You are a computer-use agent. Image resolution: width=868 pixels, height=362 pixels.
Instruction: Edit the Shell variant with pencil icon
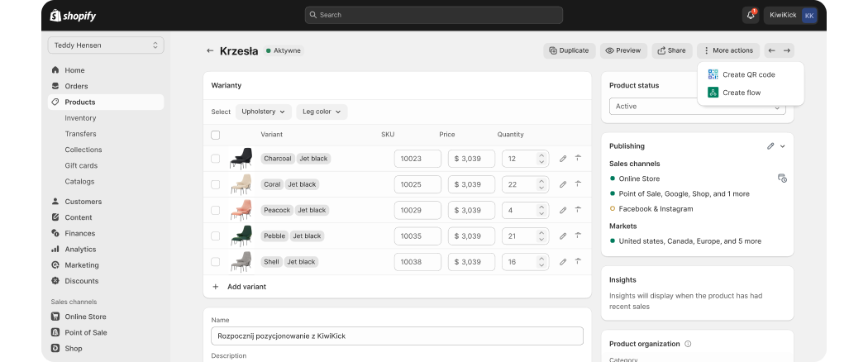pyautogui.click(x=563, y=261)
